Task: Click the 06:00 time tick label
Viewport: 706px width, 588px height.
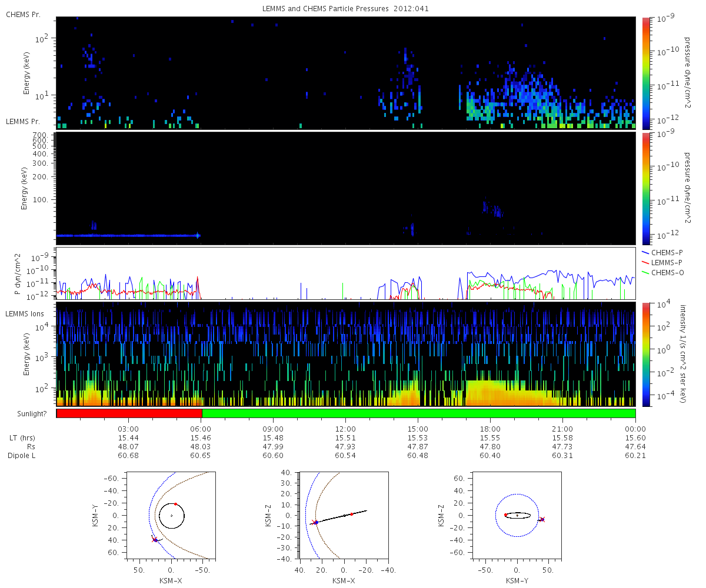Action: [x=201, y=429]
